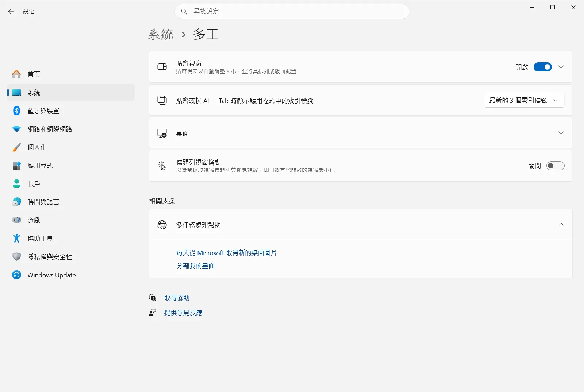584x392 pixels.
Task: Click the 網路和網際網路 Wi-Fi icon
Action: 16,129
